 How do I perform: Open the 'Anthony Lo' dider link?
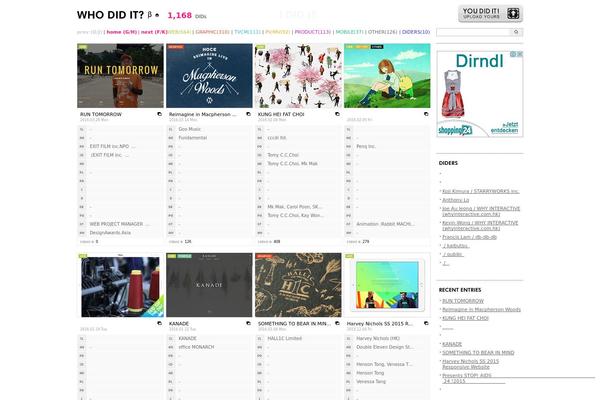click(x=455, y=200)
